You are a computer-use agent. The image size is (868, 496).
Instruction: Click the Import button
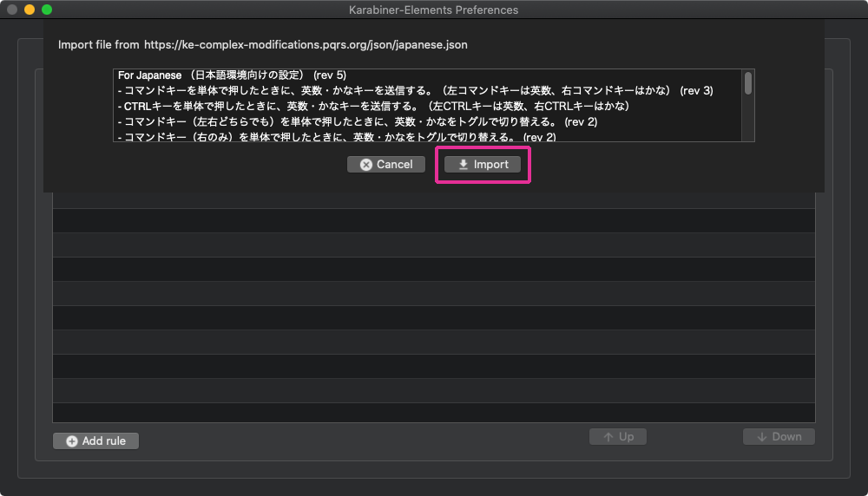point(482,164)
